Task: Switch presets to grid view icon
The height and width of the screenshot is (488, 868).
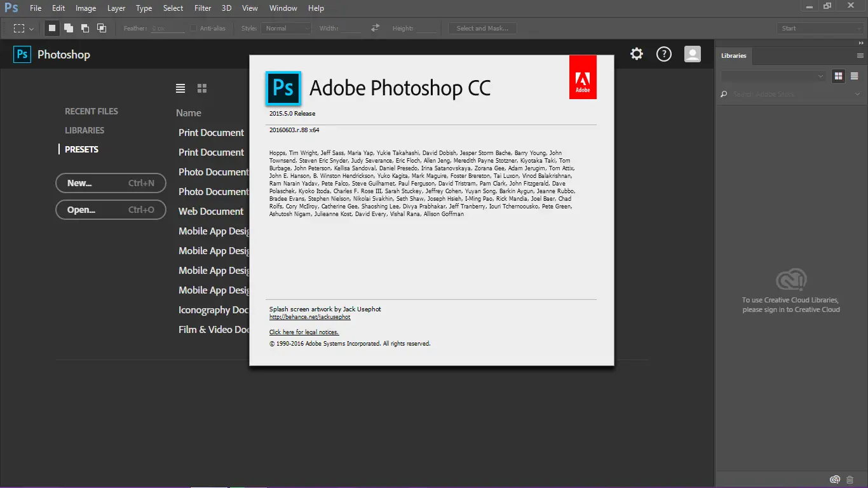Action: point(202,88)
